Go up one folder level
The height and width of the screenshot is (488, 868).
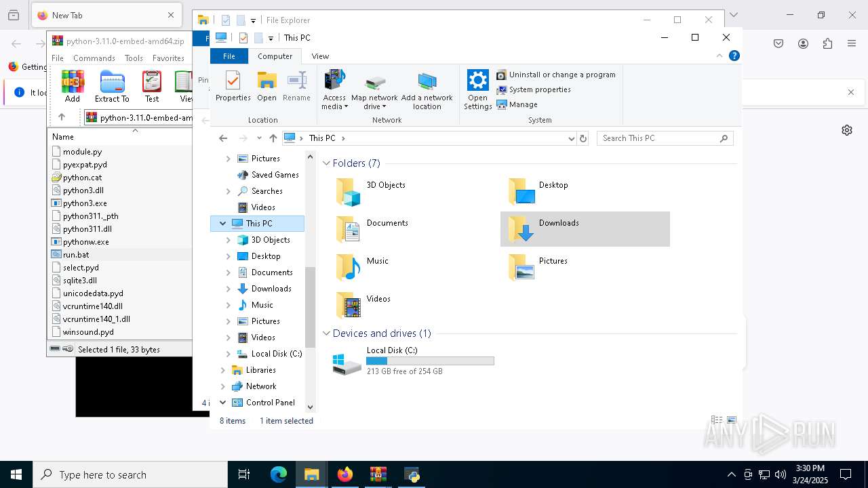pyautogui.click(x=273, y=138)
